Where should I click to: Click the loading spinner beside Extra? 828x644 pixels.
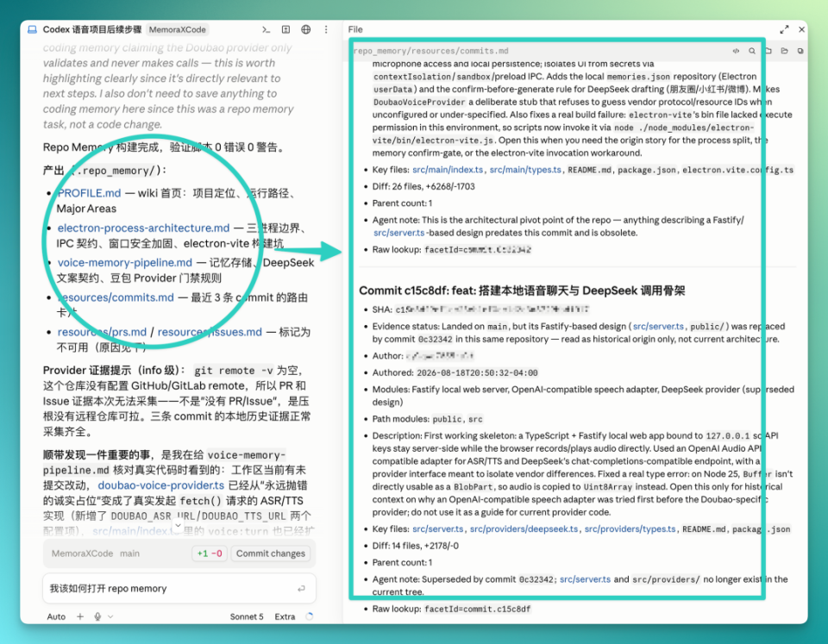pos(310,616)
